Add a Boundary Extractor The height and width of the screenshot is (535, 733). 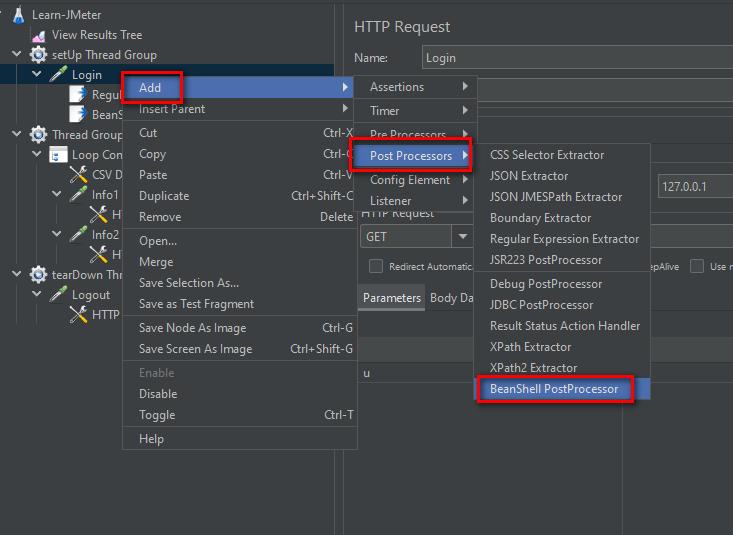(x=562, y=218)
